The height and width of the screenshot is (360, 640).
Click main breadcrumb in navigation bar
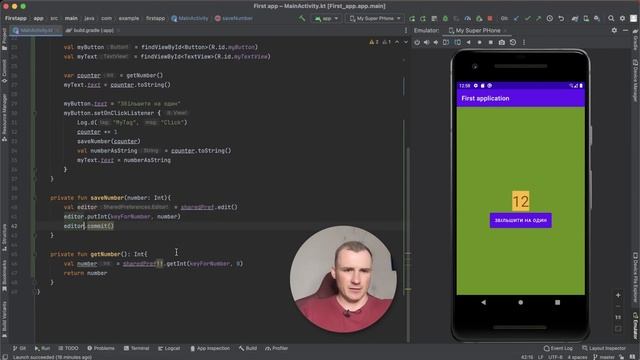(x=71, y=18)
